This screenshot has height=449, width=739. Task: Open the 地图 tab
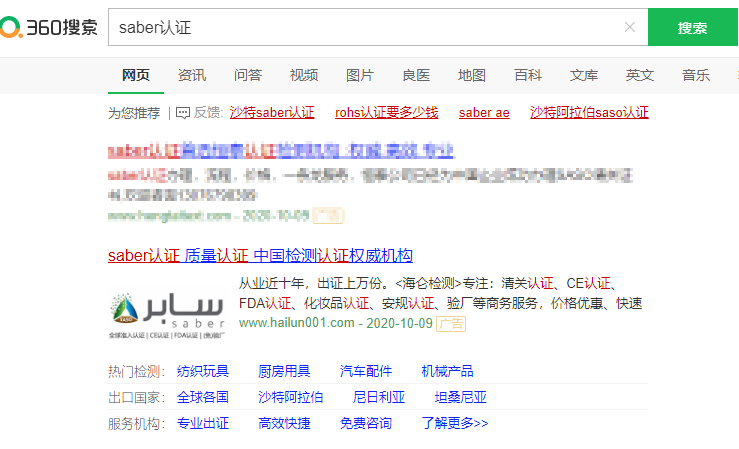point(472,75)
